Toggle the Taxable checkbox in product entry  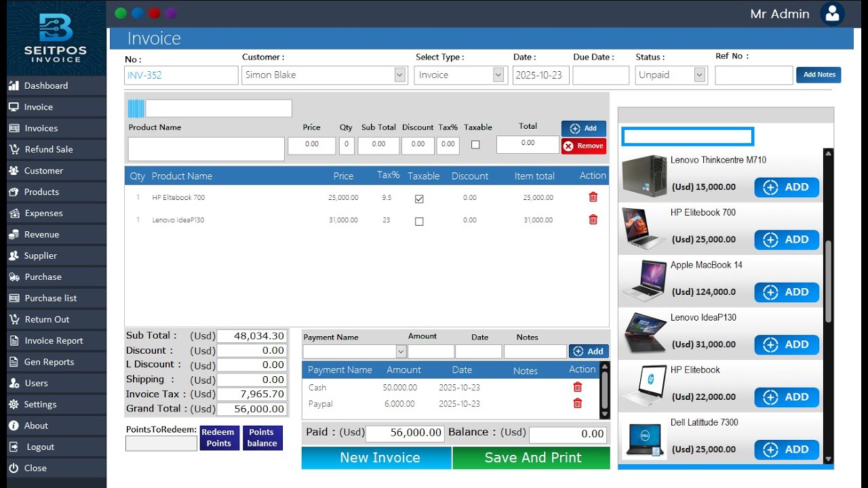click(475, 144)
